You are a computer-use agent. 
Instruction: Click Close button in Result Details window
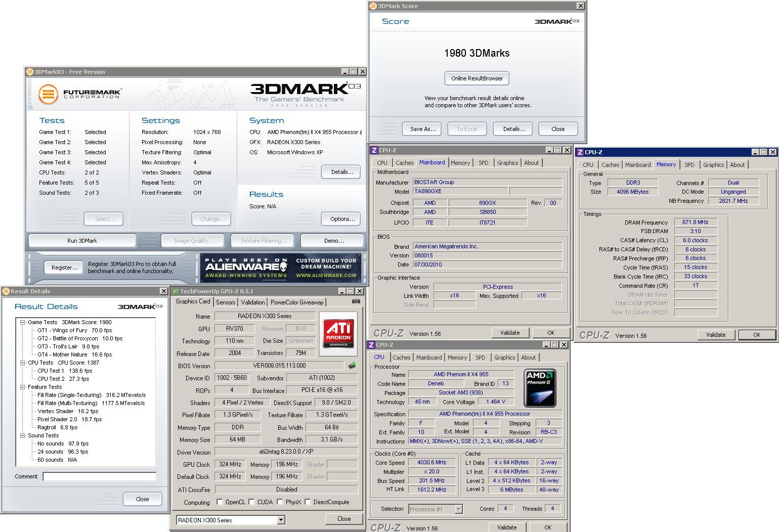142,499
